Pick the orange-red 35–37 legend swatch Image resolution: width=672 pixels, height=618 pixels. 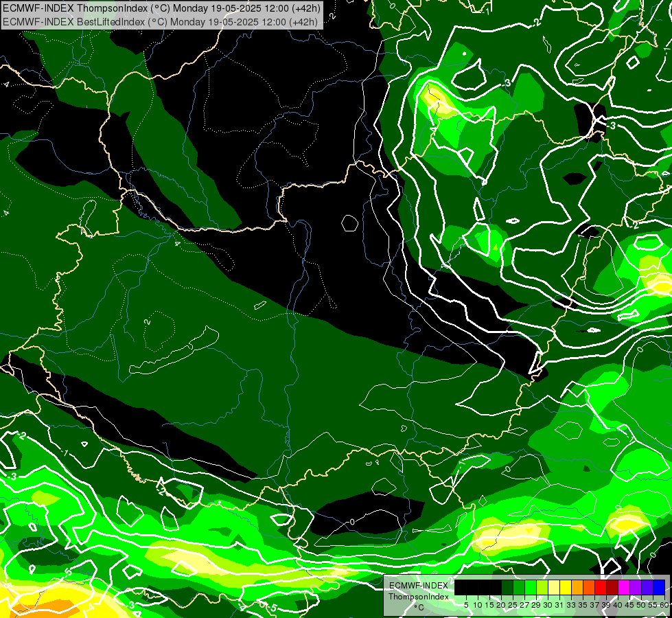(589, 588)
